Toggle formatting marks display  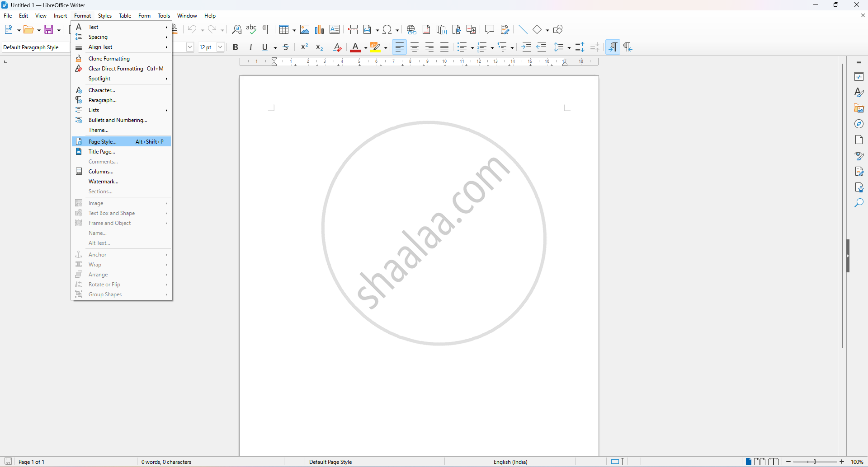[266, 30]
